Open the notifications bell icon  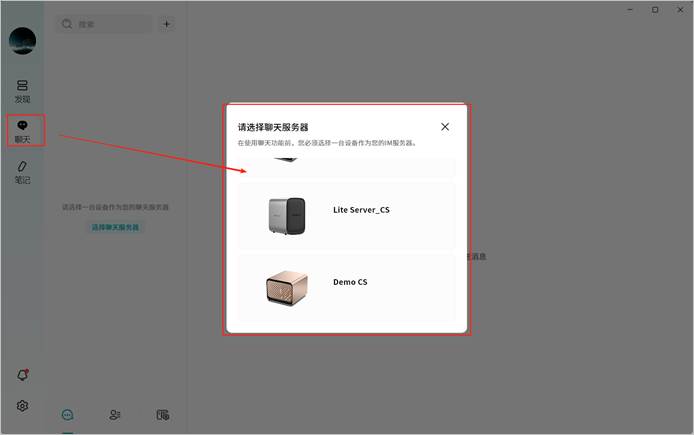pos(22,375)
